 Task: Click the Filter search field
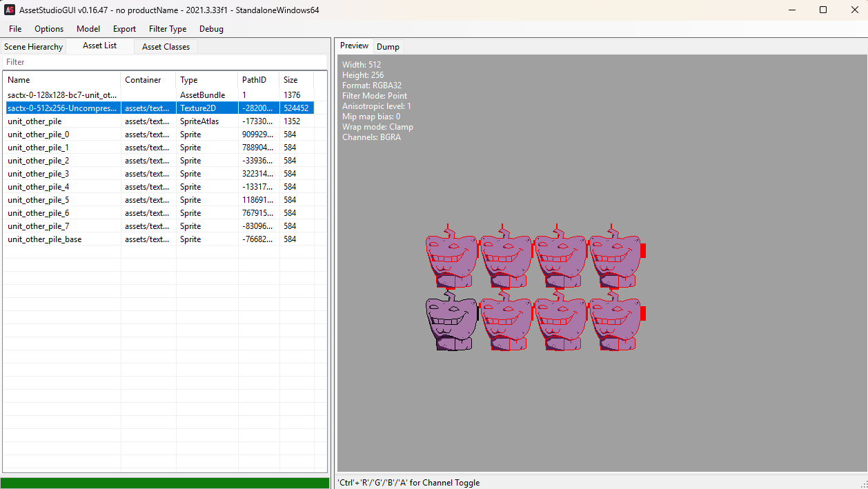[x=164, y=62]
